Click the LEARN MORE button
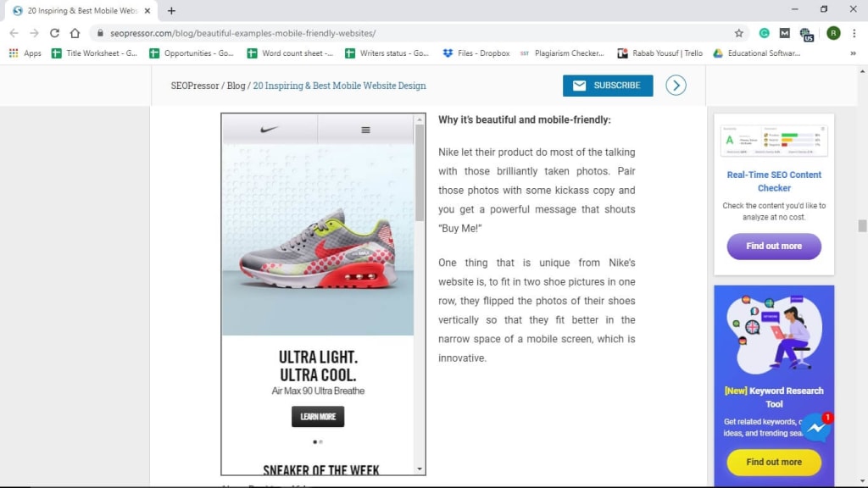Image resolution: width=868 pixels, height=488 pixels. [x=318, y=417]
